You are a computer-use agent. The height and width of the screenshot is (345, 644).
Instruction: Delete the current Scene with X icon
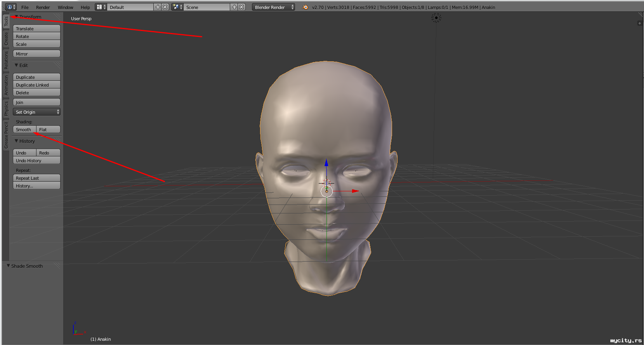pyautogui.click(x=241, y=7)
